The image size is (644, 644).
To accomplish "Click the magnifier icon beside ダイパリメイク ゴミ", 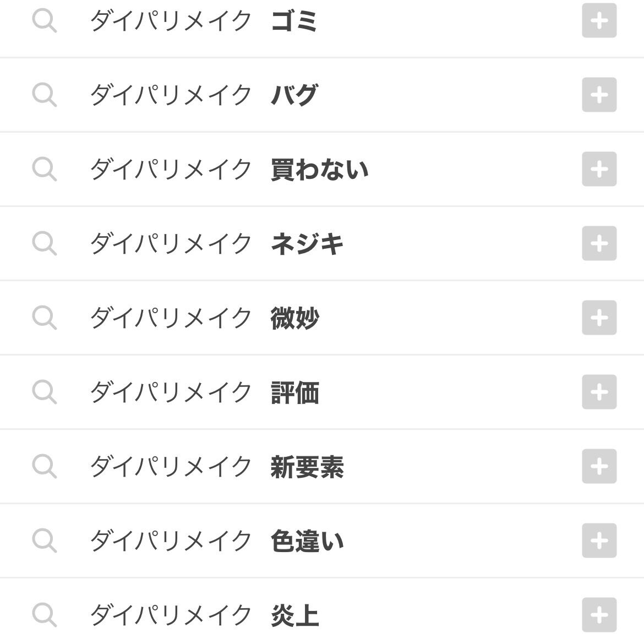I will 44,21.
